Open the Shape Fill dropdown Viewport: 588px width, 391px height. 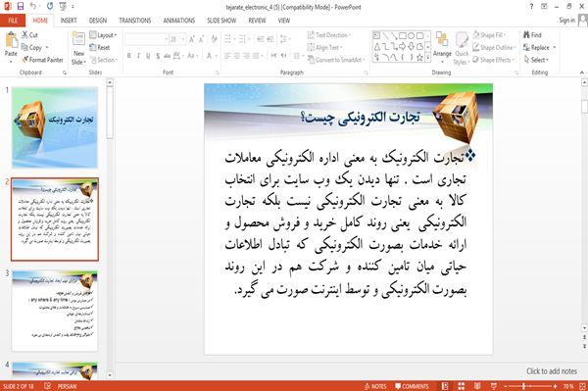pyautogui.click(x=489, y=35)
